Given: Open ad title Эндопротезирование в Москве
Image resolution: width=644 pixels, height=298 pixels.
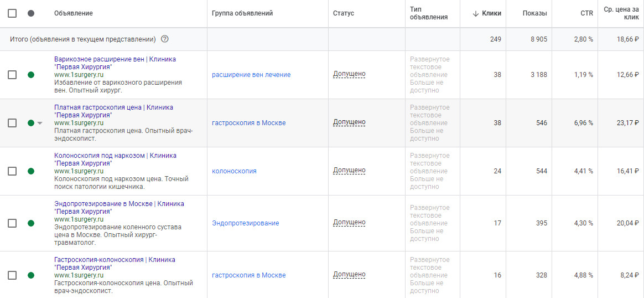Looking at the screenshot, I should point(103,204).
